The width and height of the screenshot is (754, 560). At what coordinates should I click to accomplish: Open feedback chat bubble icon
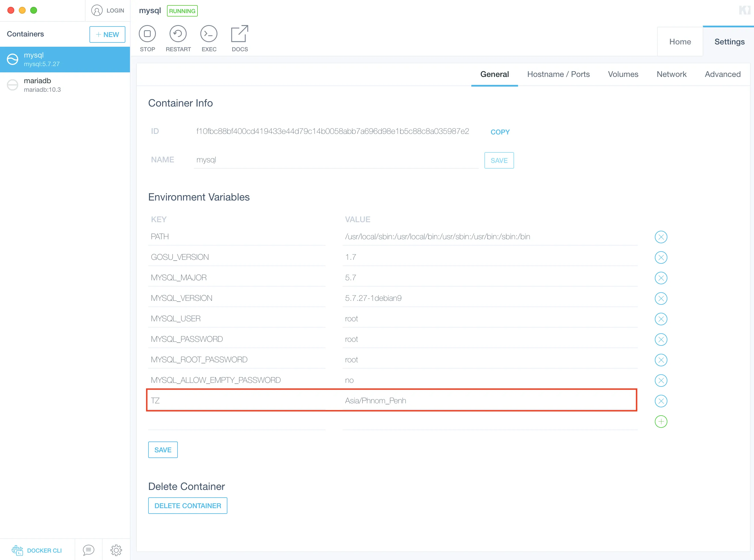click(x=89, y=550)
